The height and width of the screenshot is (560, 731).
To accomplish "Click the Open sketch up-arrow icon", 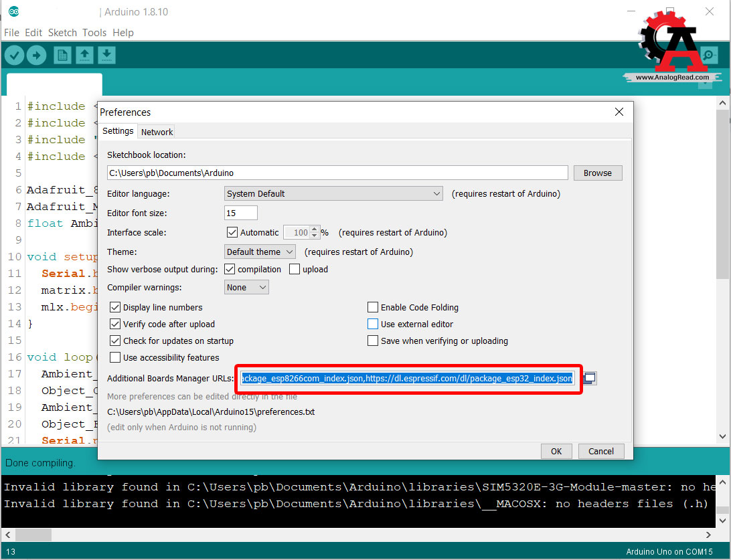I will (x=84, y=56).
